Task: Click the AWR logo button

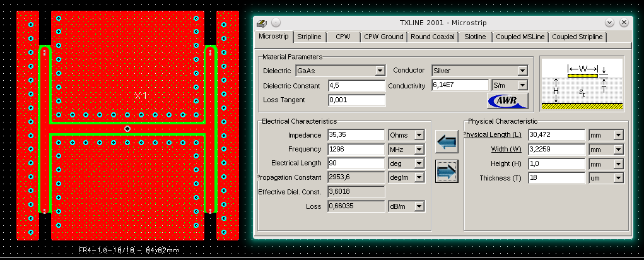Action: point(508,101)
